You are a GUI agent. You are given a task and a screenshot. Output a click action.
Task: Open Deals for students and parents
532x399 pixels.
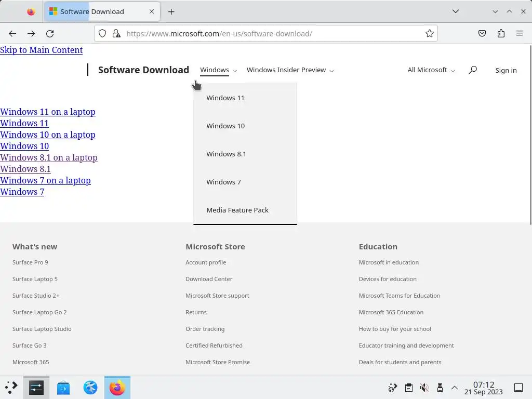pos(400,362)
